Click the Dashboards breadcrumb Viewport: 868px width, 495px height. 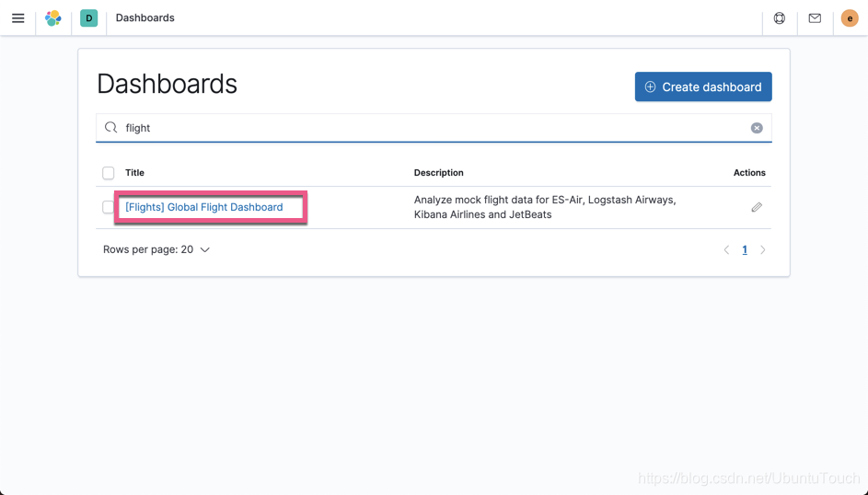(x=145, y=17)
